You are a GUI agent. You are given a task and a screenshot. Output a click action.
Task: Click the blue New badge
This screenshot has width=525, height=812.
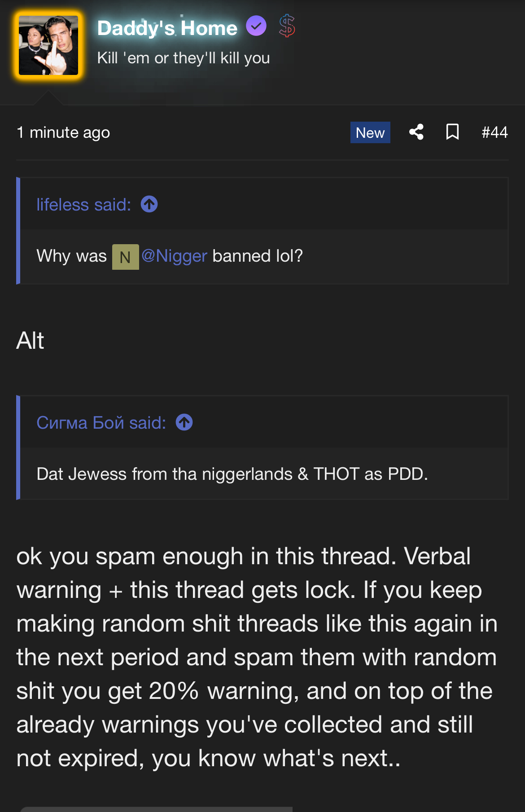[x=370, y=132]
